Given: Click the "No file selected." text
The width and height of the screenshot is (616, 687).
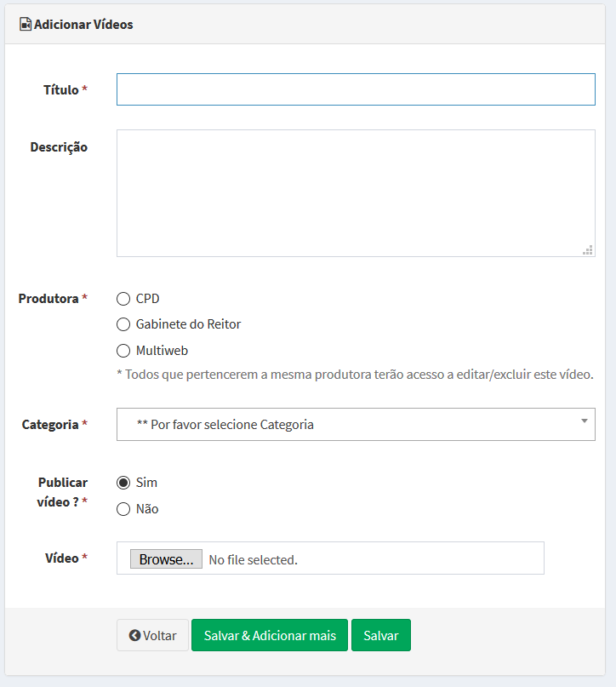Looking at the screenshot, I should point(253,560).
